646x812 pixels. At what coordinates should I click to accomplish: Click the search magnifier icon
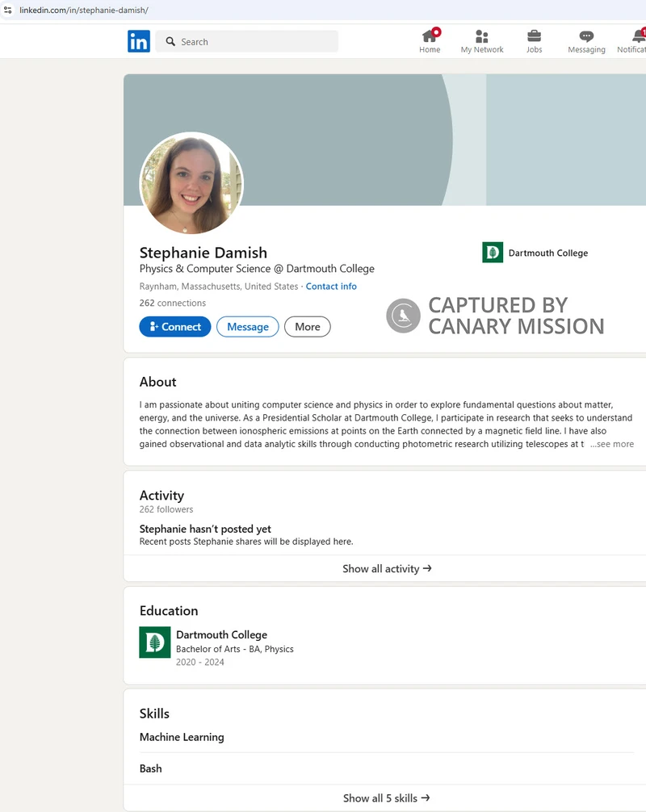170,41
